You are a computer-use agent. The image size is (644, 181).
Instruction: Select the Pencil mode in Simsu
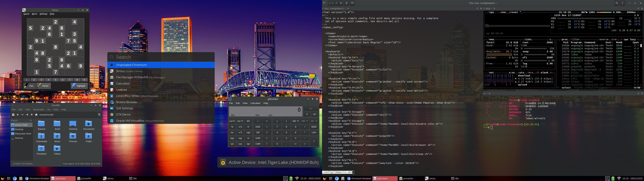(x=43, y=86)
